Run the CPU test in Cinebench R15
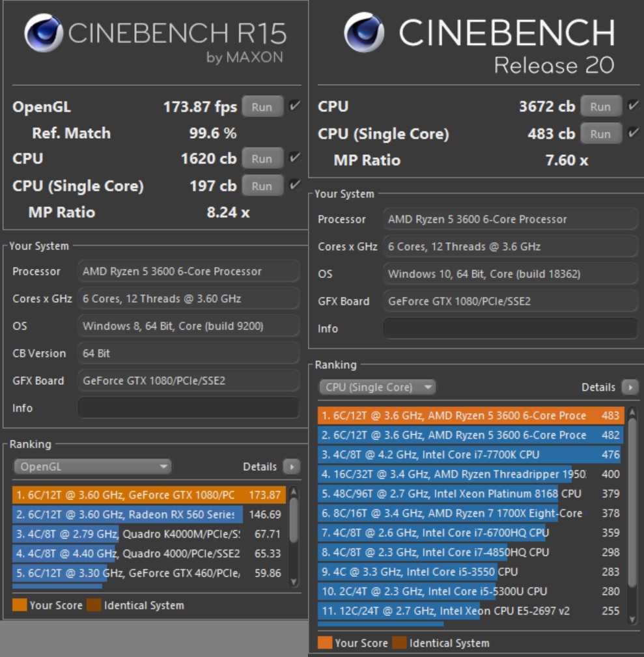The width and height of the screenshot is (644, 657). pyautogui.click(x=262, y=159)
